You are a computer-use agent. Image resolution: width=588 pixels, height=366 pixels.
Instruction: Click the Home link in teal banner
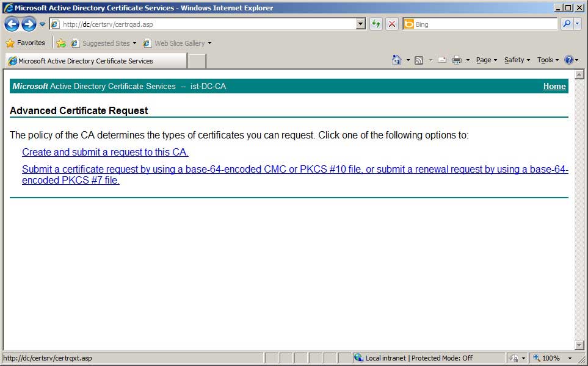coord(554,87)
